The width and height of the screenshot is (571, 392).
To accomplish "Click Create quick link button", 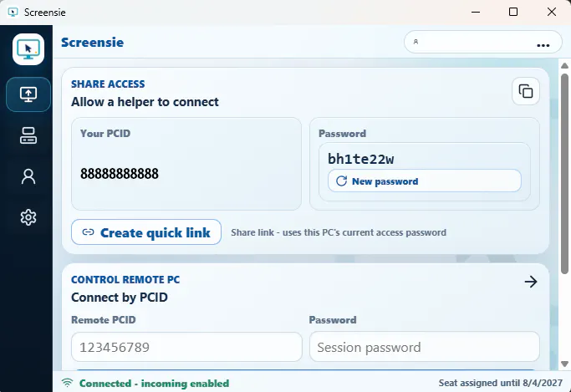I will click(x=146, y=232).
